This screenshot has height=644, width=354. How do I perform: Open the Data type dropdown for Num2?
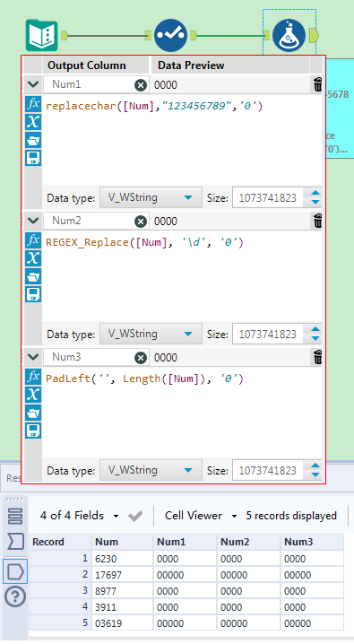point(151,334)
